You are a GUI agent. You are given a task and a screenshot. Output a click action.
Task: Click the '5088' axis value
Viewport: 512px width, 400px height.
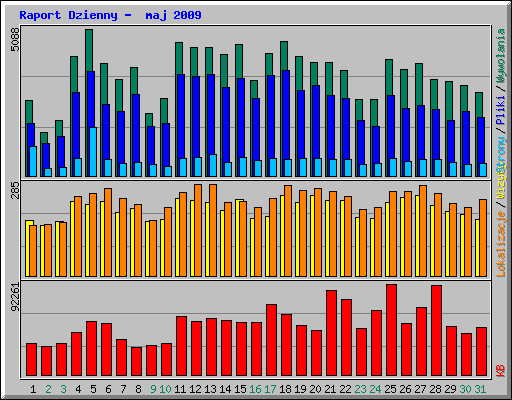click(x=15, y=39)
